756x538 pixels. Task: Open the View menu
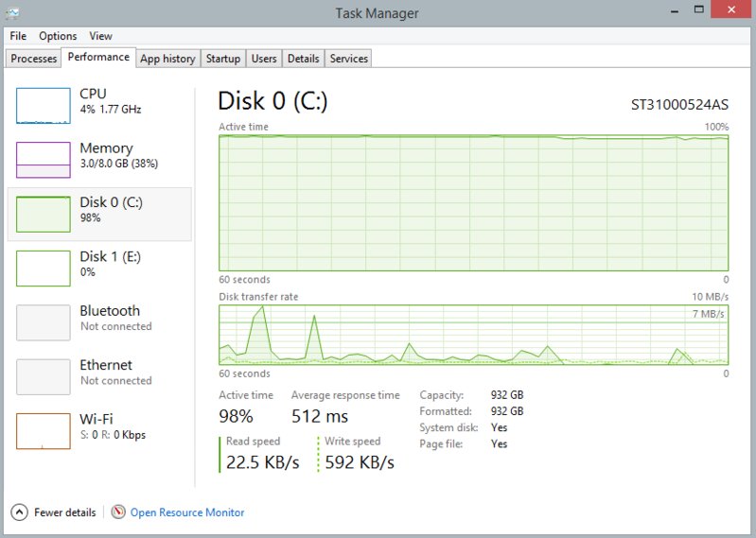pyautogui.click(x=100, y=36)
